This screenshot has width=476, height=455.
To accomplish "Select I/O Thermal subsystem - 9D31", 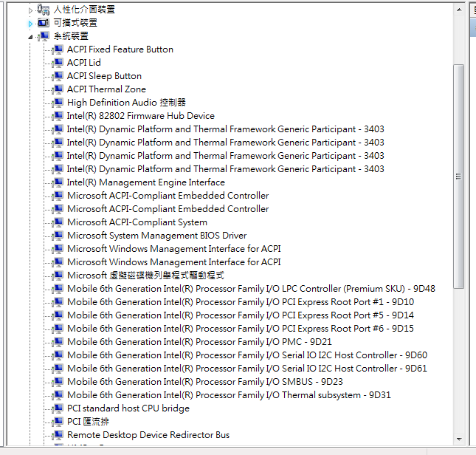I will tap(229, 395).
